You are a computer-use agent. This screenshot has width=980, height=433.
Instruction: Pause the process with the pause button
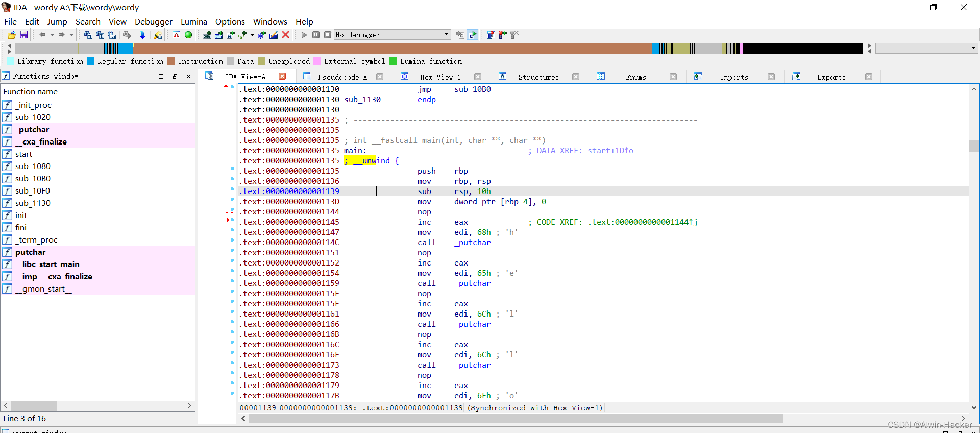point(316,35)
